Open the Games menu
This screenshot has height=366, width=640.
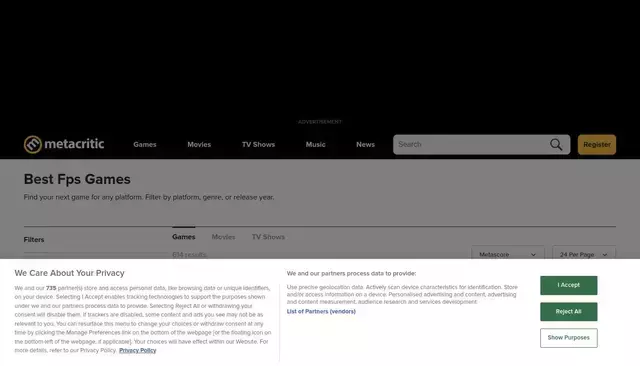tap(145, 144)
